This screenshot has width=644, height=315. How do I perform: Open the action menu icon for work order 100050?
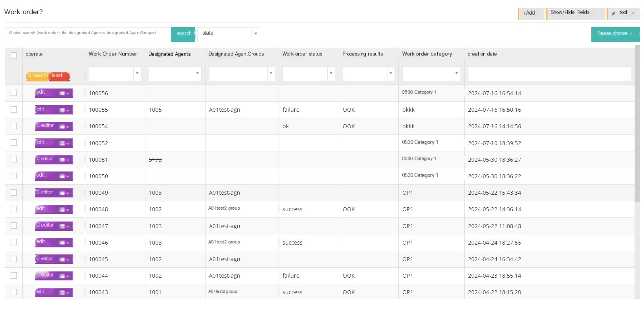[x=64, y=176]
